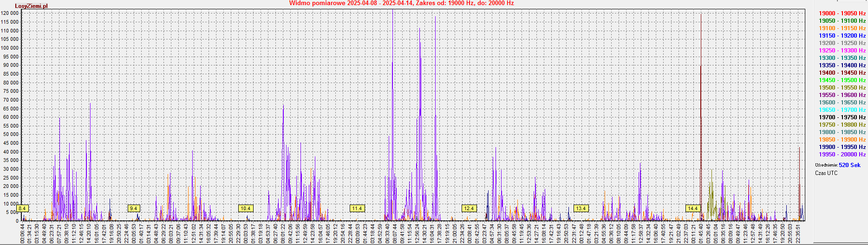Click the 19400 - 19450 Hz legend label
The width and height of the screenshot is (868, 245).
pyautogui.click(x=842, y=73)
